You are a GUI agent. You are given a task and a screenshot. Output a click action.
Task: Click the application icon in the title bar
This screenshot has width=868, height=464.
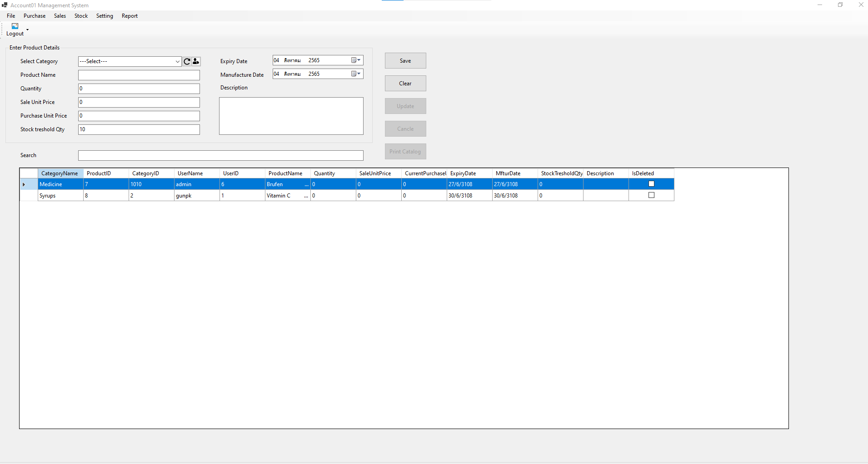tap(4, 5)
